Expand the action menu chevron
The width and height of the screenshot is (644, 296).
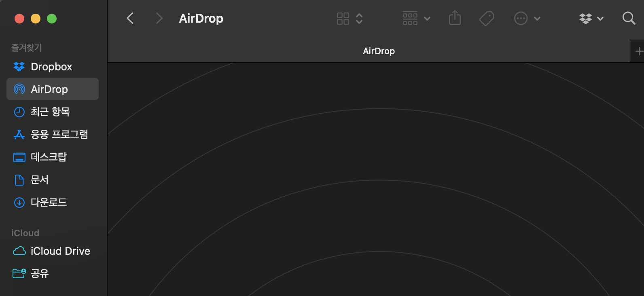(x=537, y=19)
